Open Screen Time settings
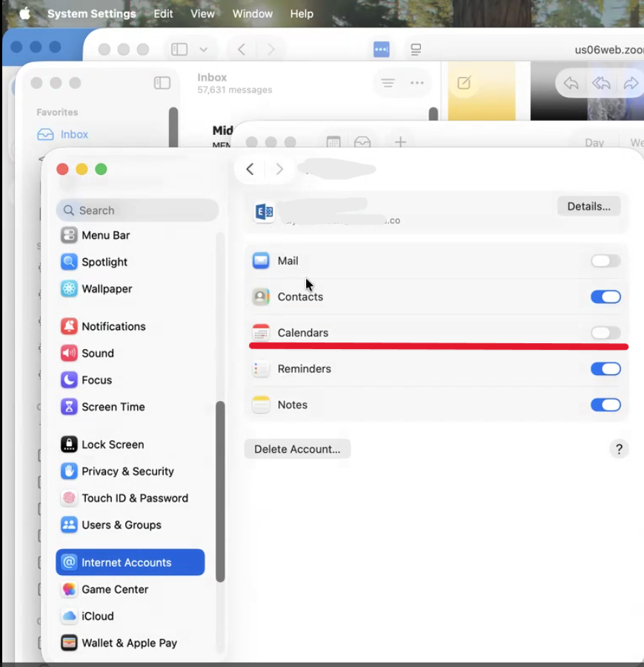The image size is (644, 667). click(x=130, y=407)
